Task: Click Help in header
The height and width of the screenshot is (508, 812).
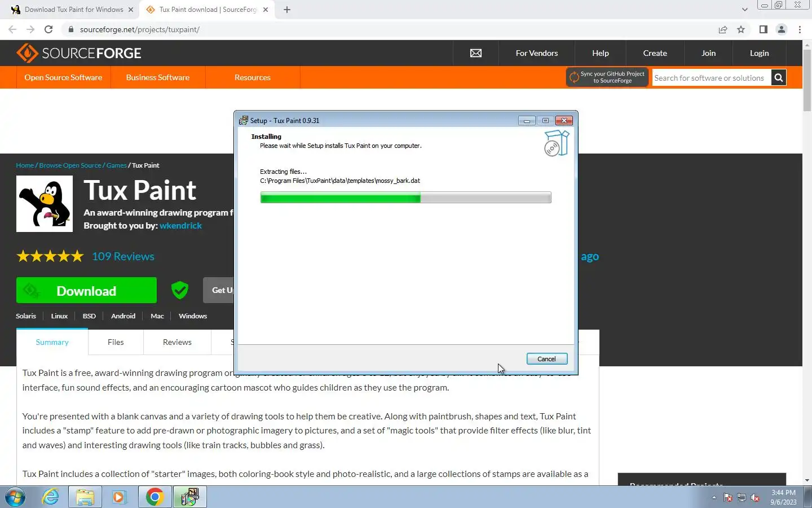Action: [601, 53]
